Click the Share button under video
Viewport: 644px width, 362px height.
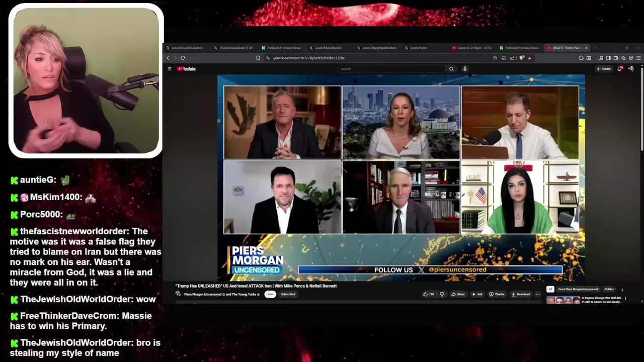(458, 294)
